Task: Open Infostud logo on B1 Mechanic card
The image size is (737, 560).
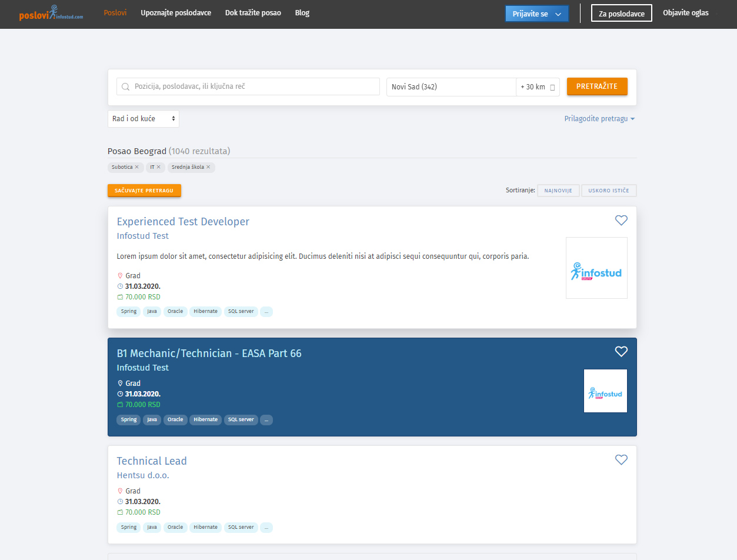Action: (605, 391)
